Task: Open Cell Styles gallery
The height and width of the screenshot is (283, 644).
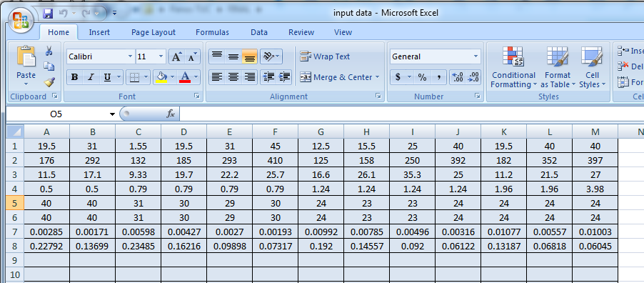Action: [592, 67]
